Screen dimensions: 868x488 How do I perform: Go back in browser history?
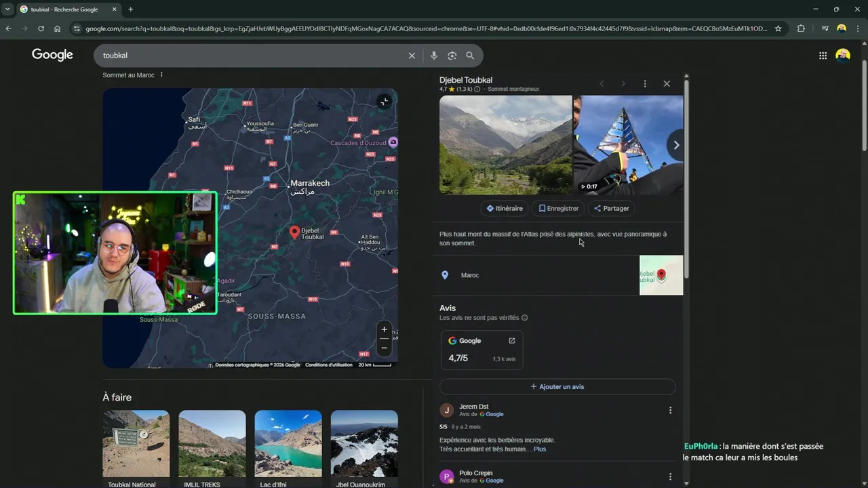pyautogui.click(x=8, y=28)
